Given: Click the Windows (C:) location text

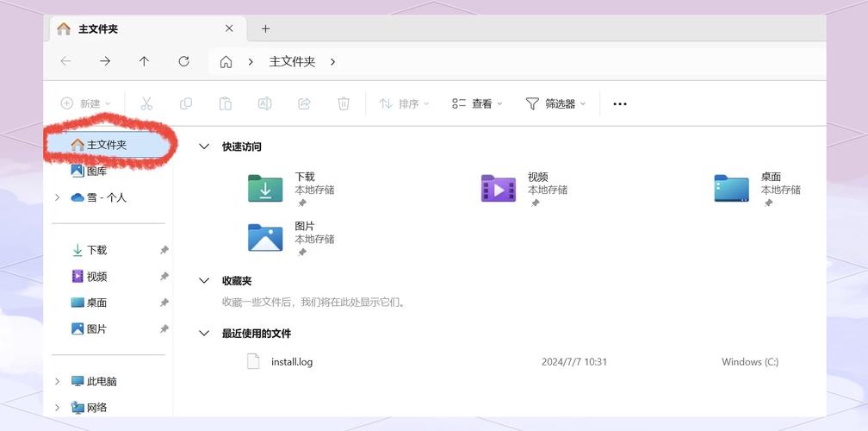Looking at the screenshot, I should 750,362.
